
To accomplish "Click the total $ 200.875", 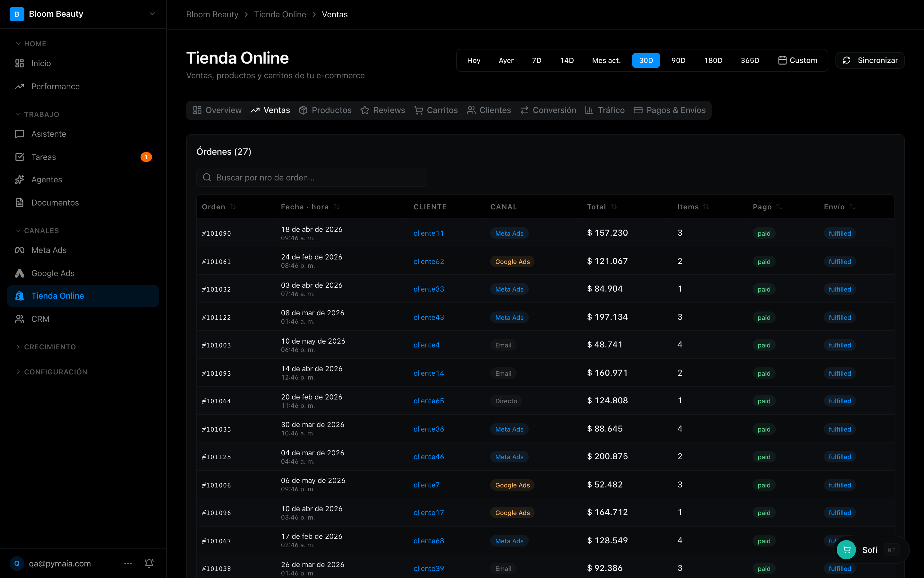I will click(607, 456).
